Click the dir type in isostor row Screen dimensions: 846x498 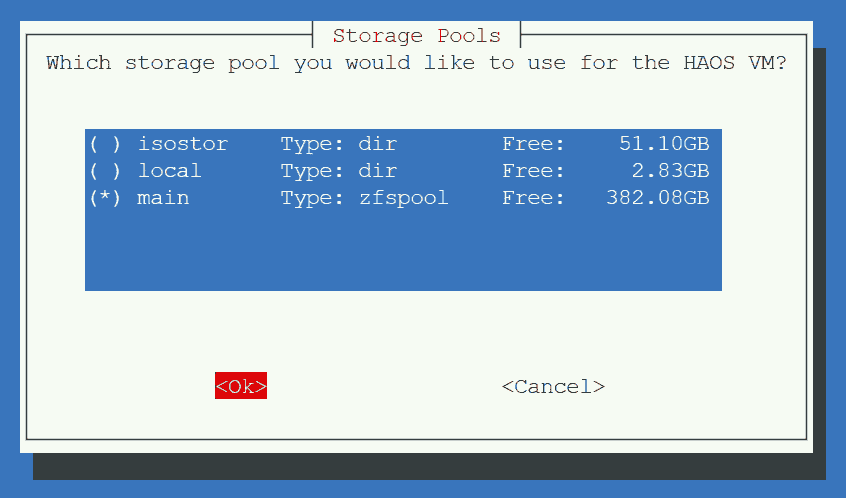click(378, 144)
